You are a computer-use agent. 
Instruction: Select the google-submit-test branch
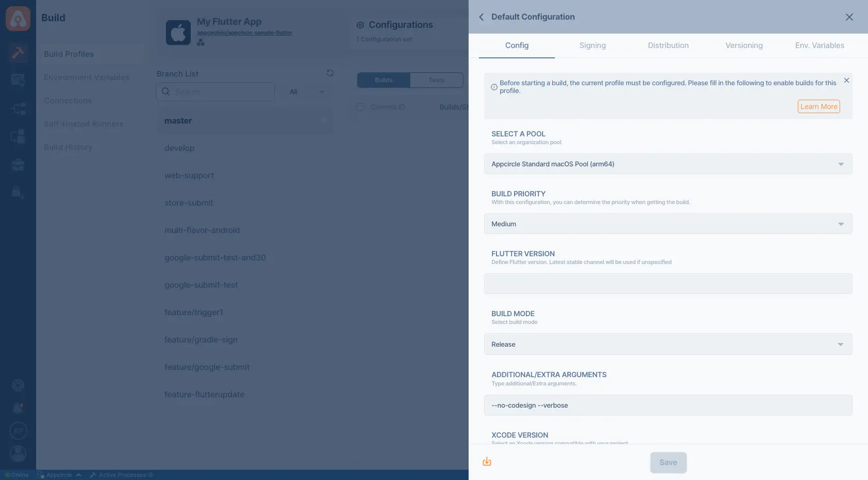[x=244, y=285]
